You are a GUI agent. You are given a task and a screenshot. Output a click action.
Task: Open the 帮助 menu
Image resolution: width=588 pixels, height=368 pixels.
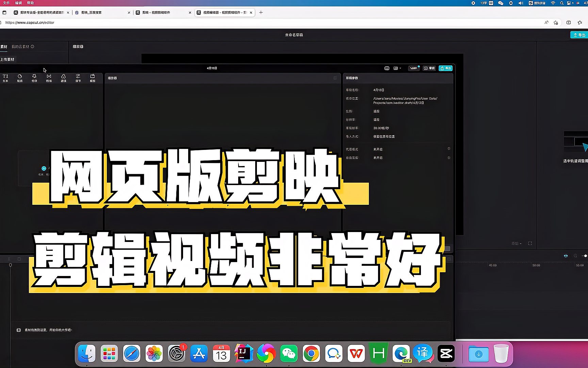30,3
